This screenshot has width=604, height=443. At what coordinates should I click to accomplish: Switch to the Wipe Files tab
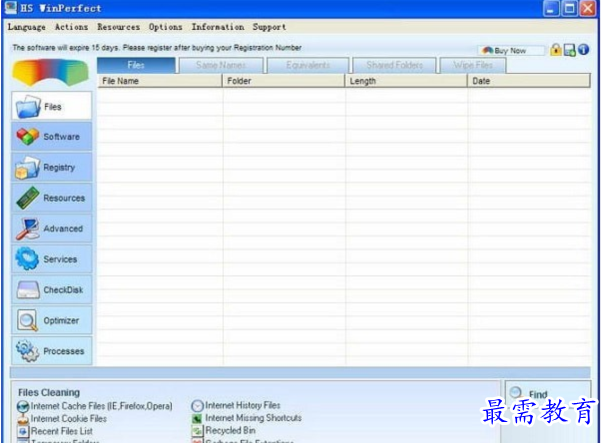(473, 65)
